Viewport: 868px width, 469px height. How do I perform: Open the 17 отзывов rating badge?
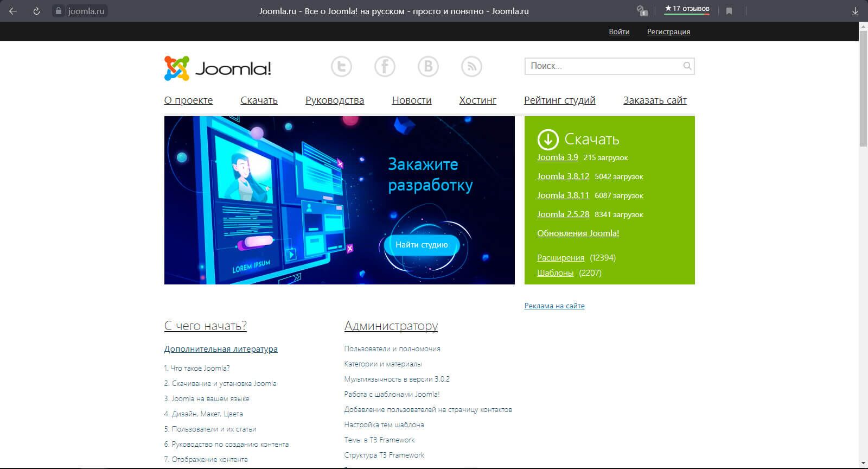(687, 9)
